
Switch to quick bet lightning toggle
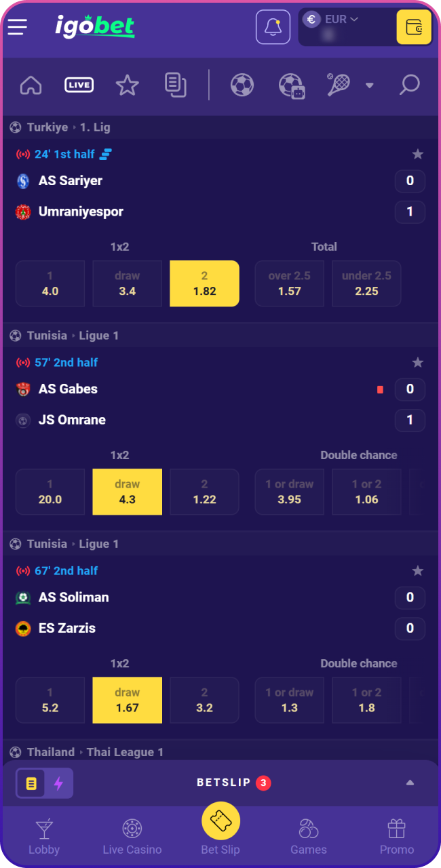pyautogui.click(x=58, y=784)
